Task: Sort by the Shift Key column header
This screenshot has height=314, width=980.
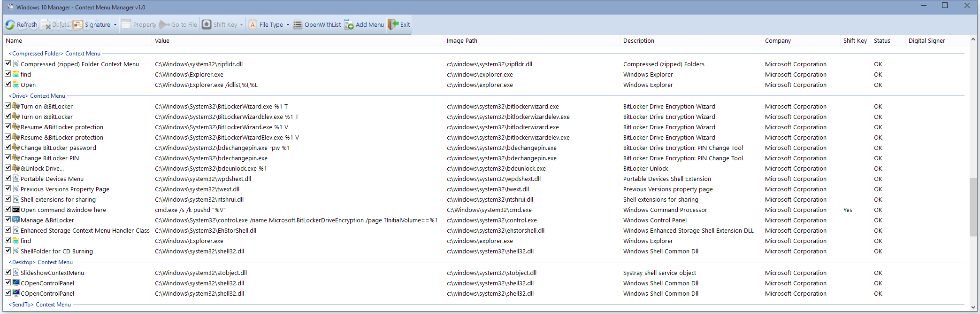Action: click(856, 41)
